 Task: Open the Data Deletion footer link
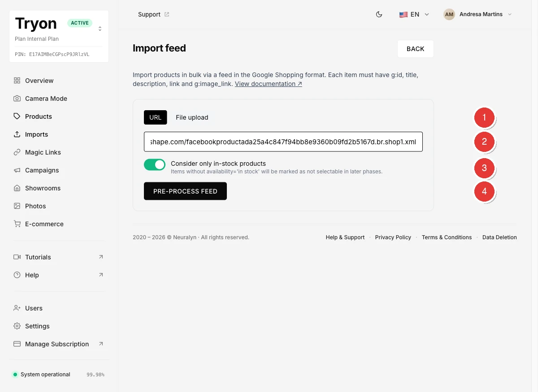(x=499, y=237)
